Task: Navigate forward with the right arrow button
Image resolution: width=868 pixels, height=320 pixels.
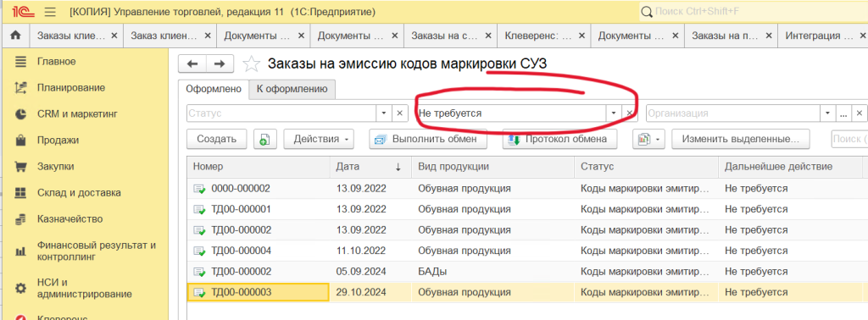Action: click(220, 64)
